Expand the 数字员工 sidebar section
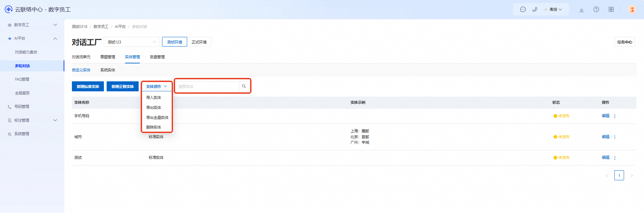The width and height of the screenshot is (644, 213). tap(55, 25)
